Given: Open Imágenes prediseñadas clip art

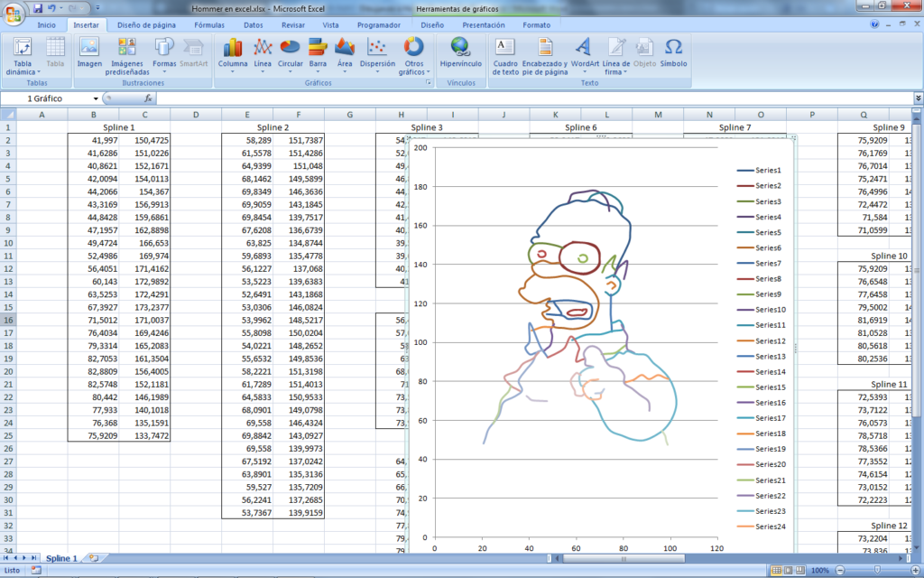Looking at the screenshot, I should click(127, 57).
